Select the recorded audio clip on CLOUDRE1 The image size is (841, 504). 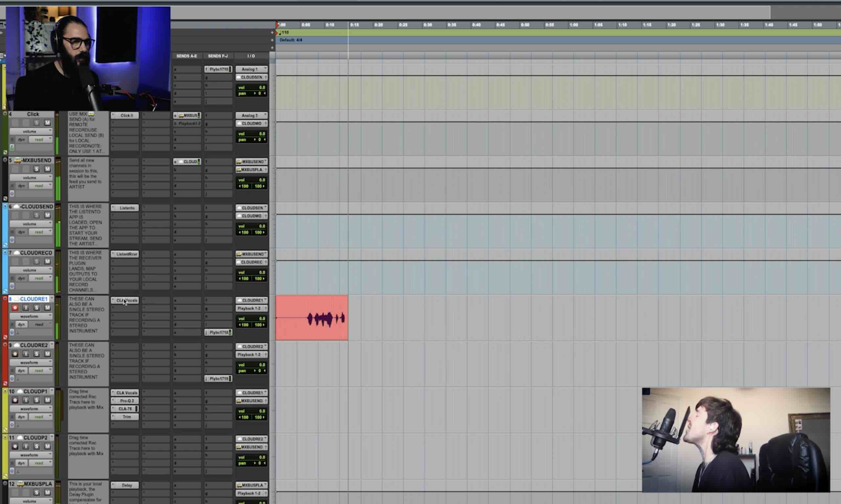[311, 318]
